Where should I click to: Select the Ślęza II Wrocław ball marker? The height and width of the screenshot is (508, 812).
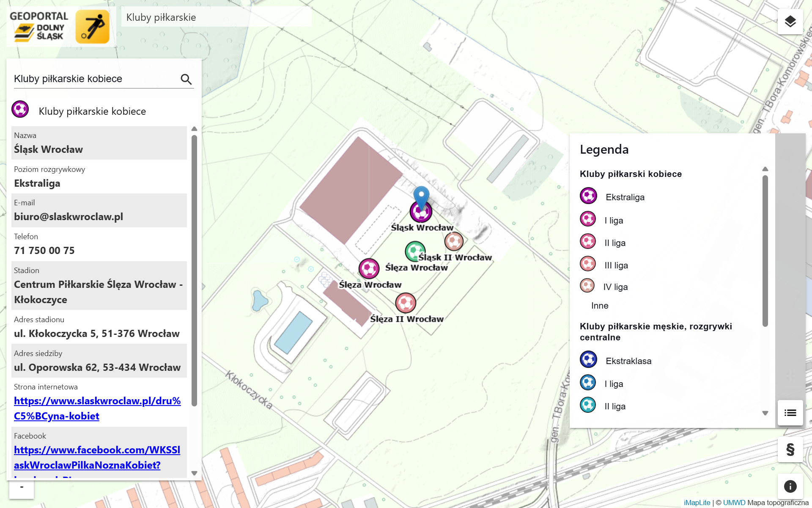pyautogui.click(x=406, y=303)
